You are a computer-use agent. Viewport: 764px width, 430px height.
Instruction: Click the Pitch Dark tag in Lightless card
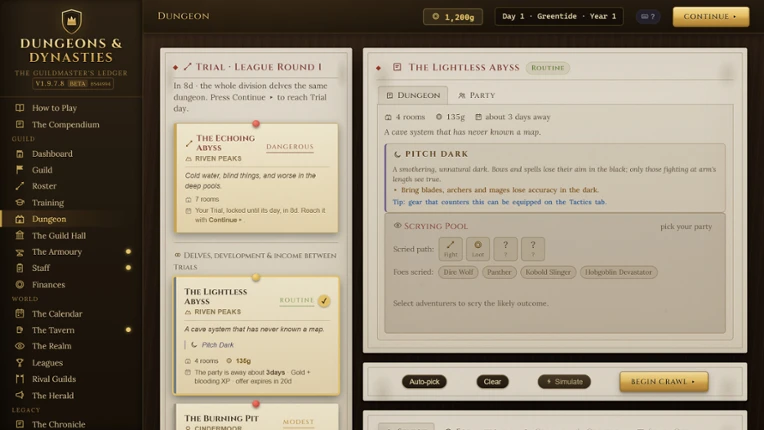click(212, 345)
